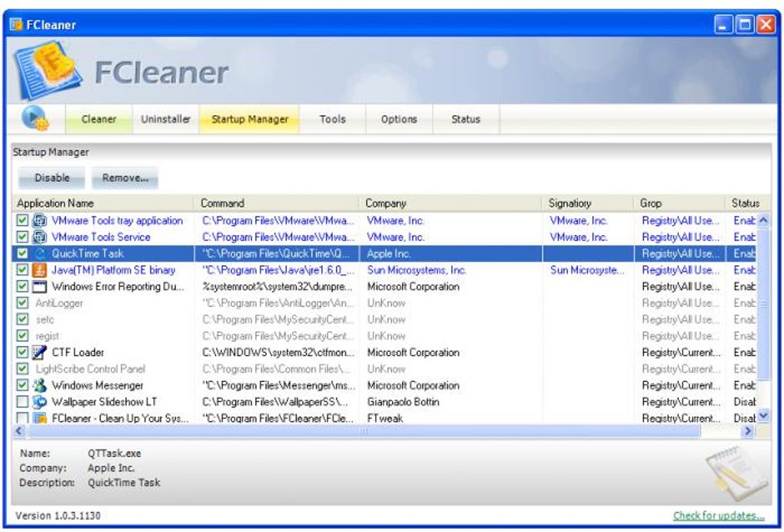Click the Version 1.0.3.1130 status text
Viewport: 784px width, 532px height.
click(x=58, y=516)
